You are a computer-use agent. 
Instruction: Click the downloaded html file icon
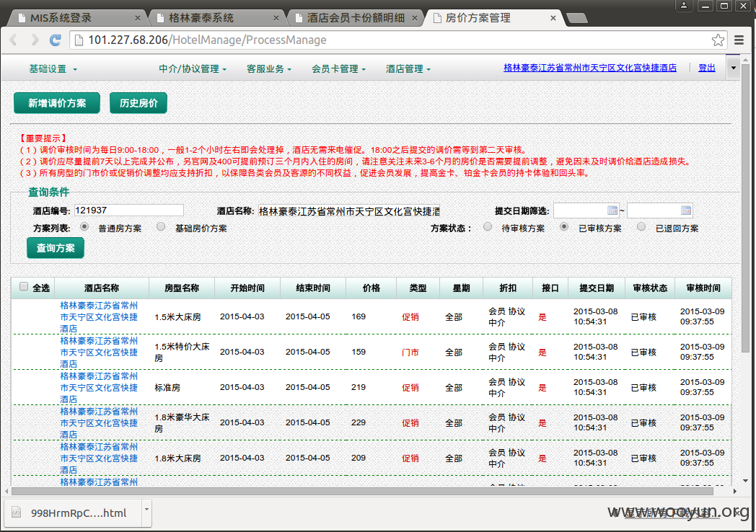pos(17,513)
